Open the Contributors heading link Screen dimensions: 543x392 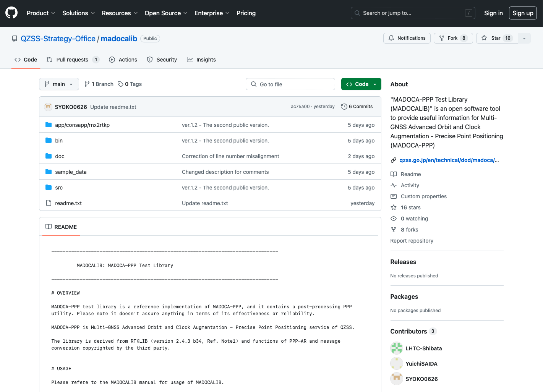click(413, 331)
